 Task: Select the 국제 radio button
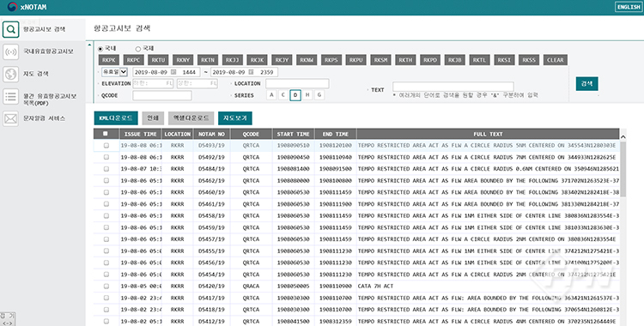point(138,49)
